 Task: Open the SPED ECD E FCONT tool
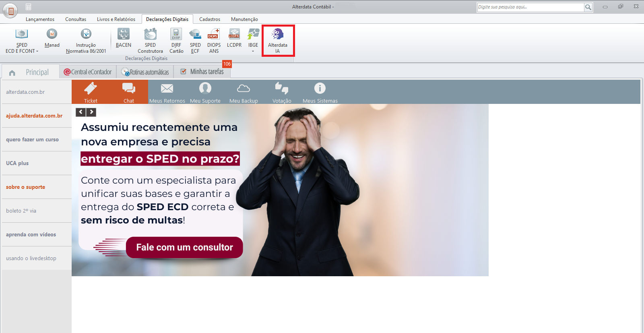tap(22, 40)
